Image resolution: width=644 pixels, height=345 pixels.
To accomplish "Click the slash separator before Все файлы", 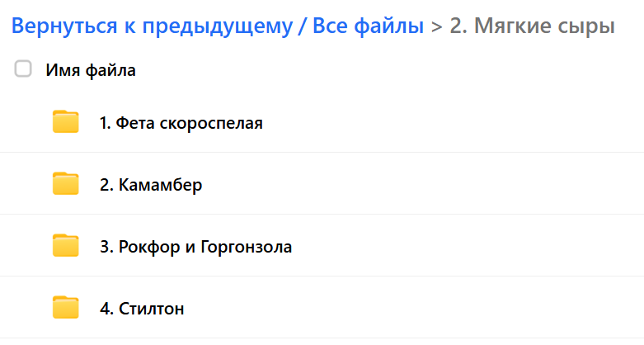I will click(303, 26).
